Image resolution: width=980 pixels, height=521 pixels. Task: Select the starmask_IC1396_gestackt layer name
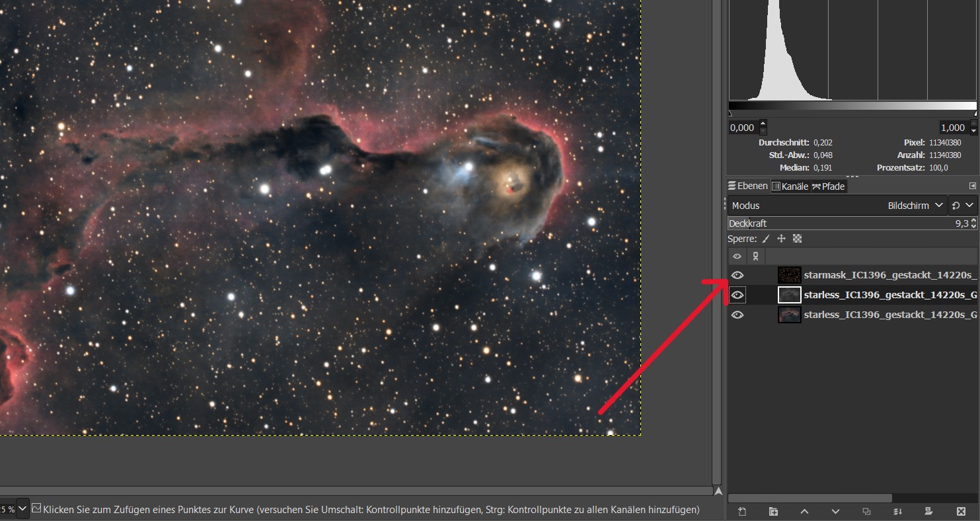coord(890,275)
